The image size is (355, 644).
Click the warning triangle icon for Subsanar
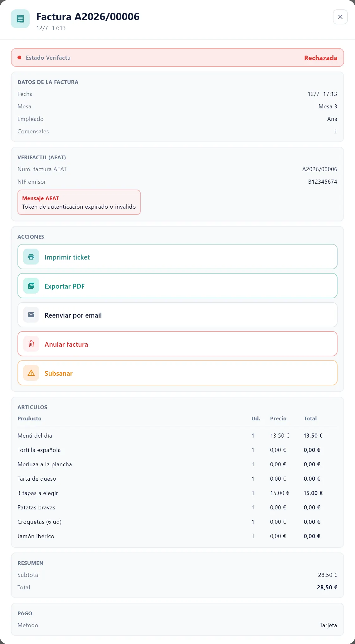(x=31, y=373)
